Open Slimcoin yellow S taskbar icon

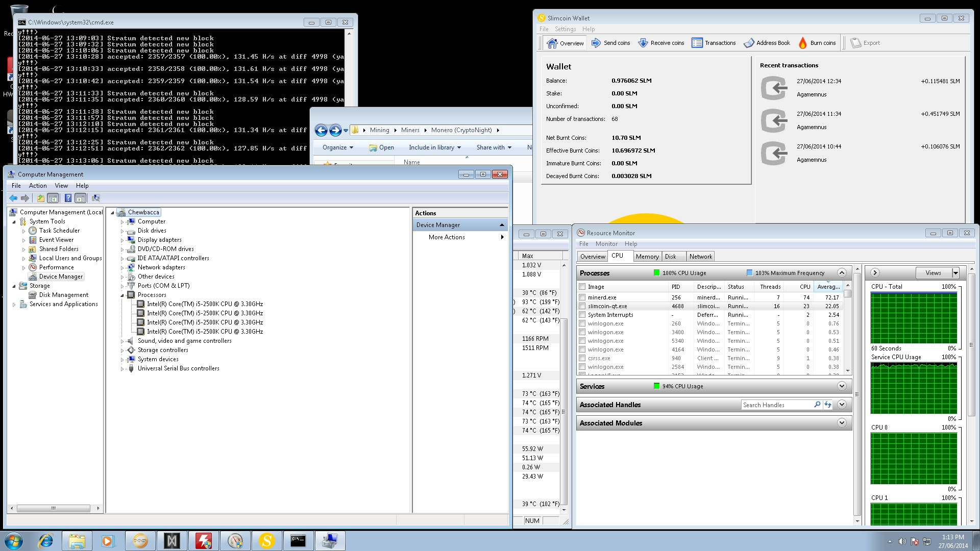[266, 541]
